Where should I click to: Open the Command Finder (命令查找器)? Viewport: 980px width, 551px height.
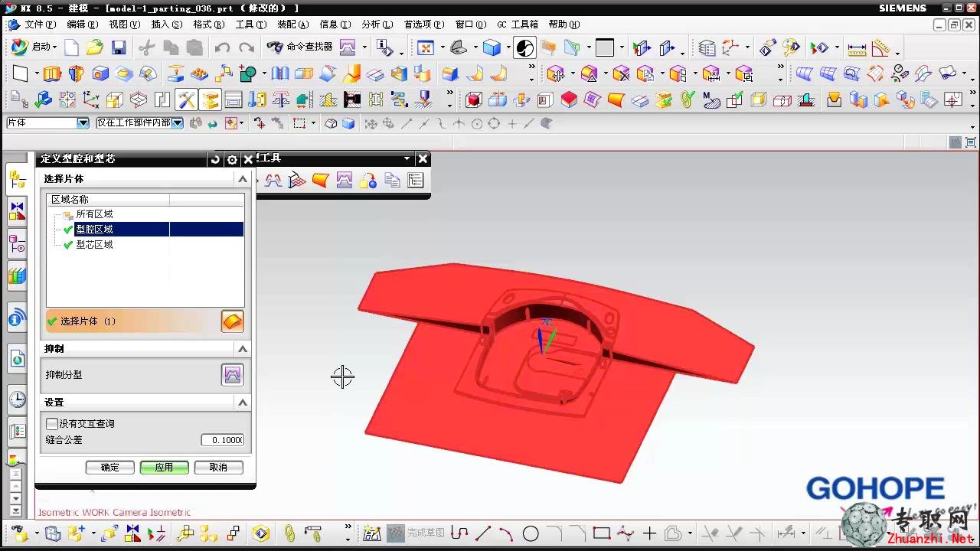(x=300, y=47)
